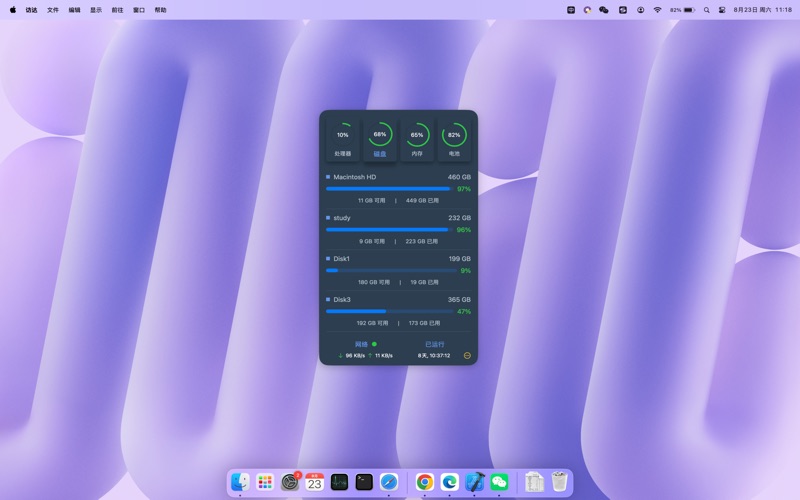Open Calendar showing 23 in Dock

pyautogui.click(x=314, y=482)
